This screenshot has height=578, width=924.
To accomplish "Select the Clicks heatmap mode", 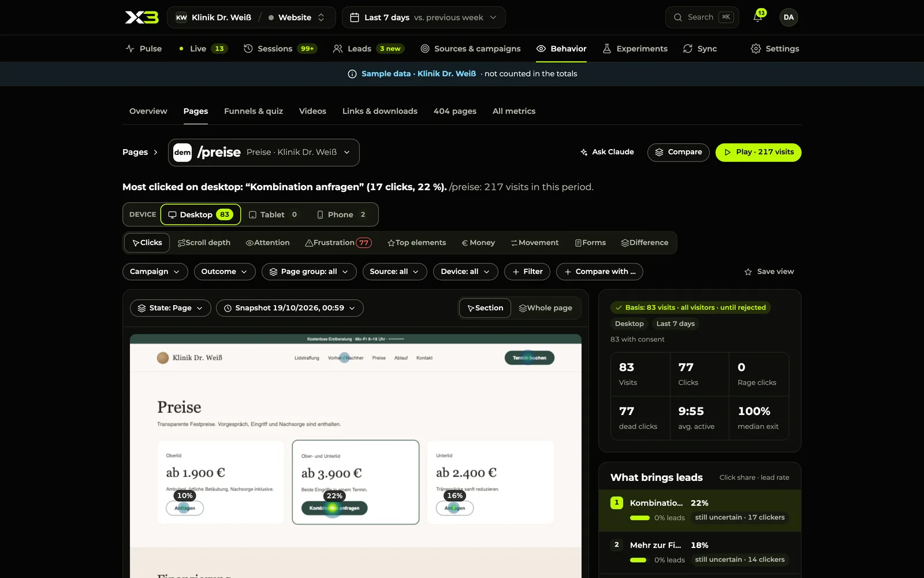I will pyautogui.click(x=147, y=243).
